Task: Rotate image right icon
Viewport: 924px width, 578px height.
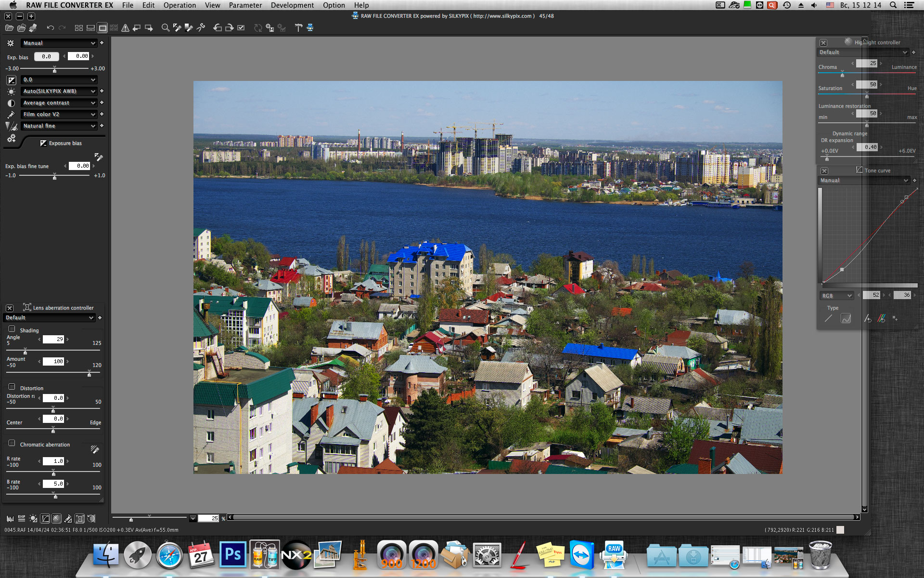Action: click(x=229, y=28)
